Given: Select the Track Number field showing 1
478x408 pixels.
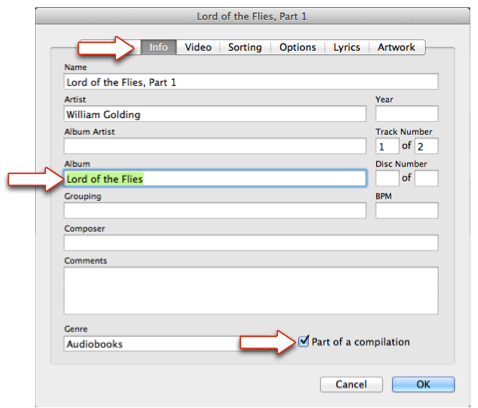Looking at the screenshot, I should pyautogui.click(x=387, y=146).
